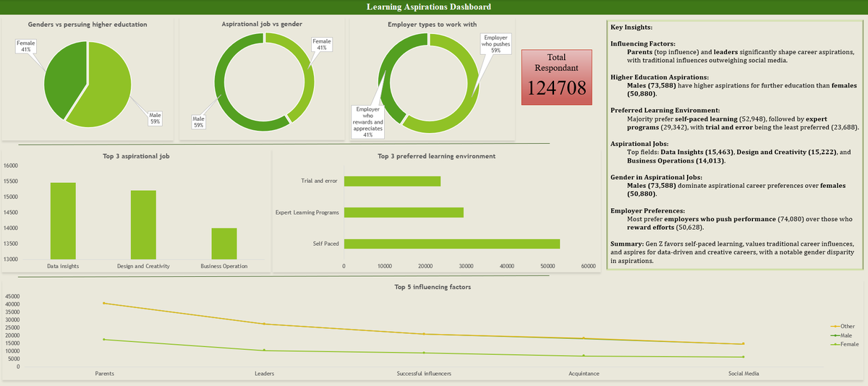Click the 16000 axis value
The image size is (868, 386).
(x=11, y=166)
